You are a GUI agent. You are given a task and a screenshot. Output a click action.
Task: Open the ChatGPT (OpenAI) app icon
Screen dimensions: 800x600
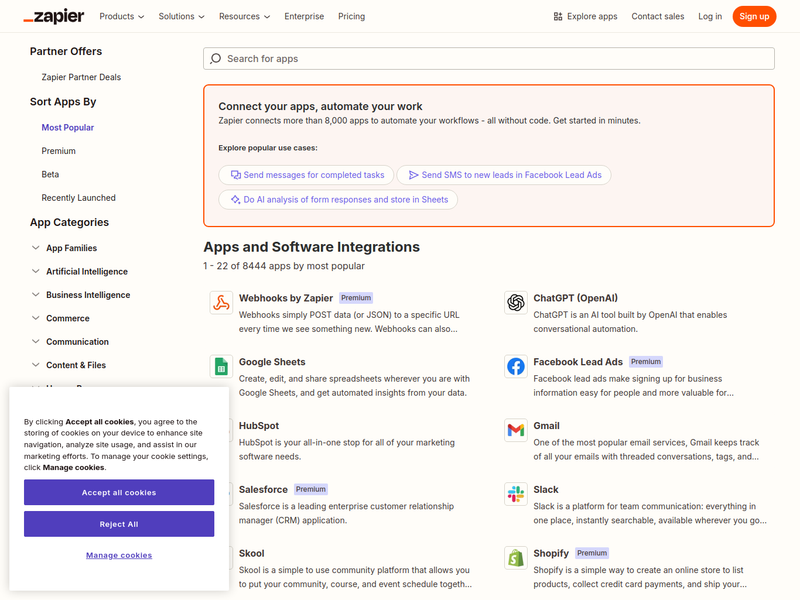tap(516, 303)
